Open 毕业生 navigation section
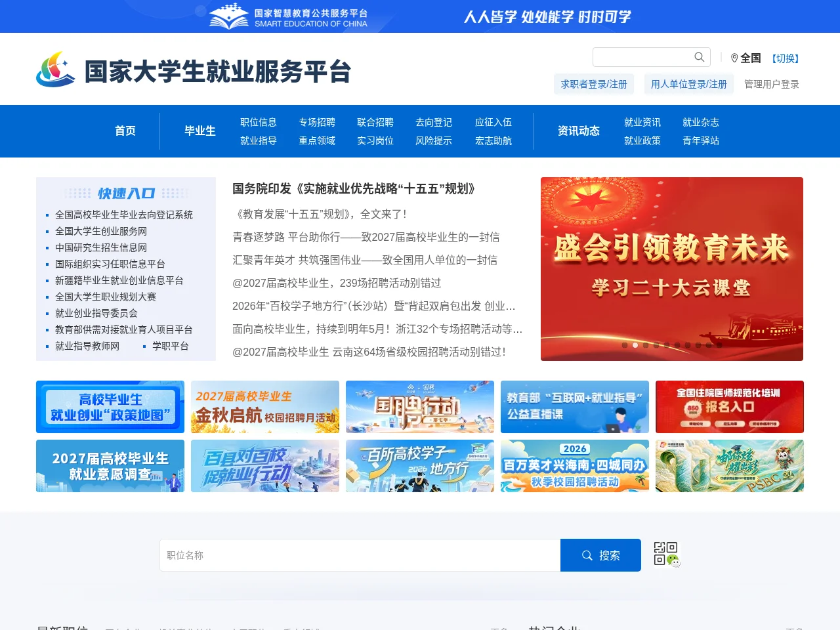The image size is (840, 630). (x=200, y=131)
